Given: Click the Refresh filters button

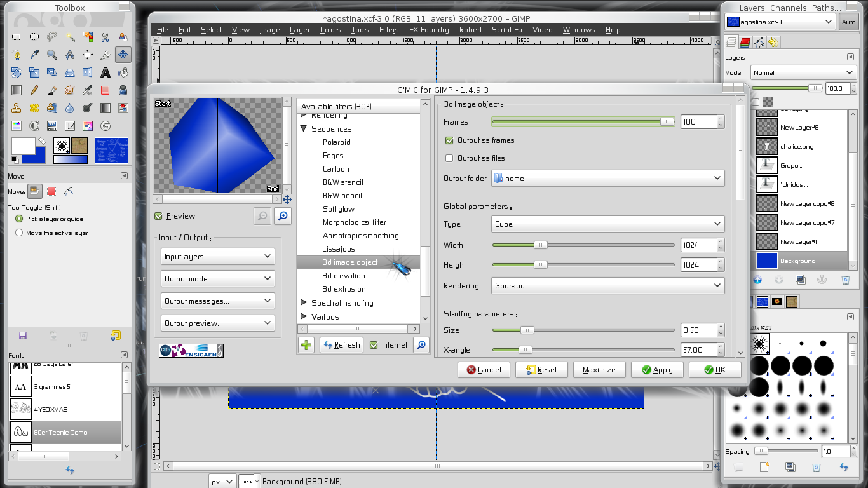Looking at the screenshot, I should click(x=341, y=345).
